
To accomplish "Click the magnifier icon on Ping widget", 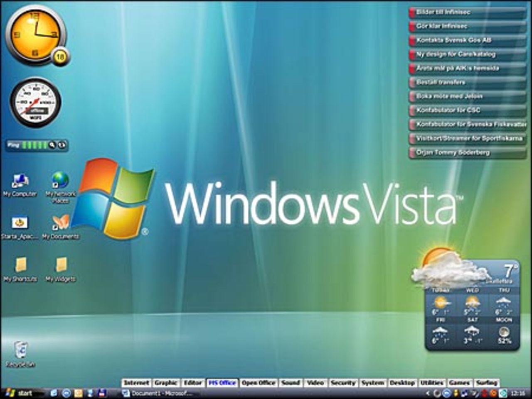I will click(52, 145).
